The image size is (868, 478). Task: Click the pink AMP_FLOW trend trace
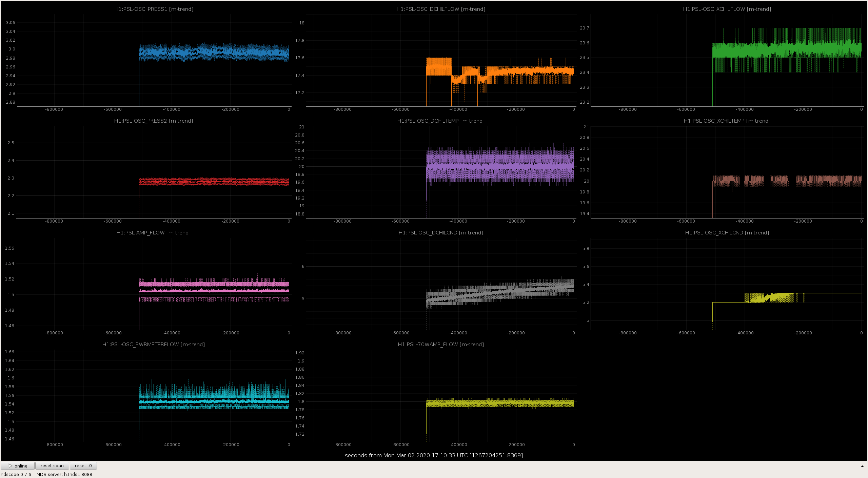[x=214, y=290]
